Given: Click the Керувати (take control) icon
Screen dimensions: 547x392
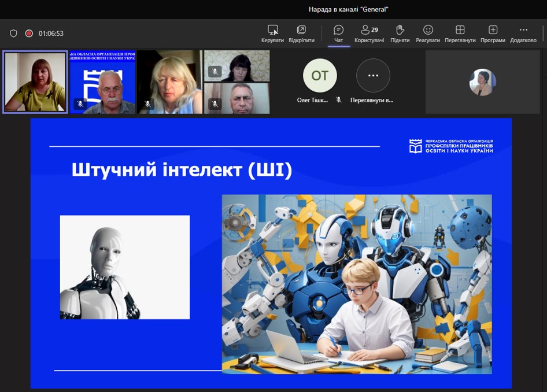Looking at the screenshot, I should point(272,30).
